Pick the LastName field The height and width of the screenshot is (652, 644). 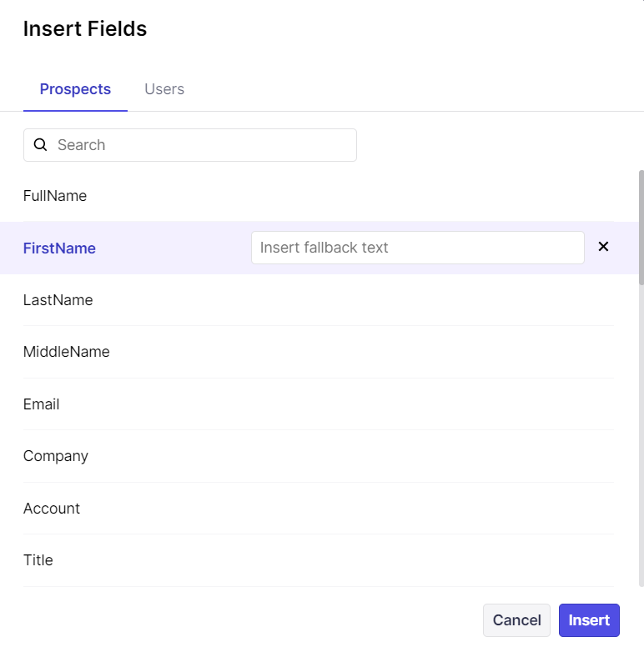click(58, 300)
